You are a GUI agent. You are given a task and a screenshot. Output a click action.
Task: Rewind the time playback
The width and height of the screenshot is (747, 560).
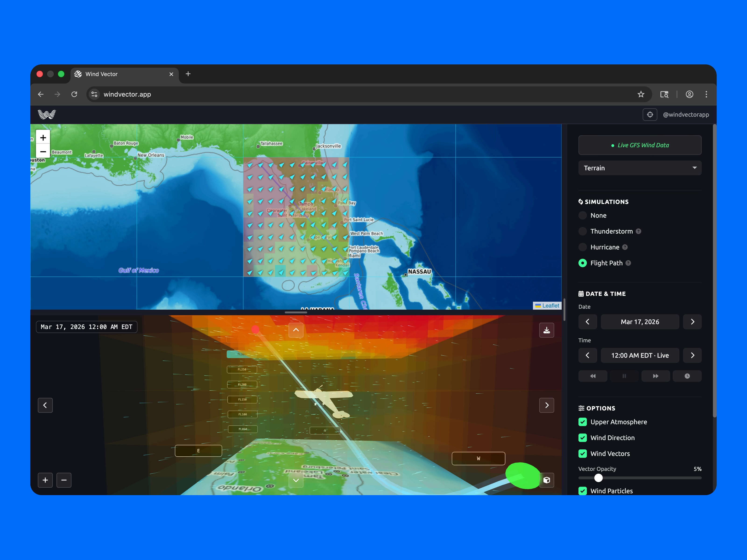coord(593,376)
